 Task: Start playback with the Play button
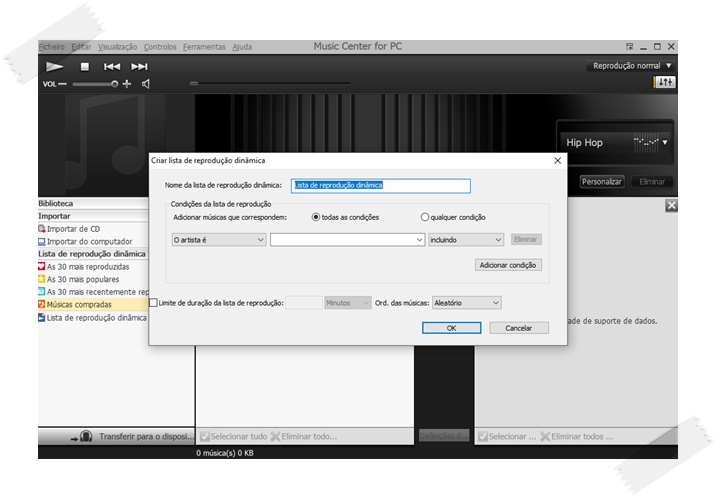[x=54, y=67]
